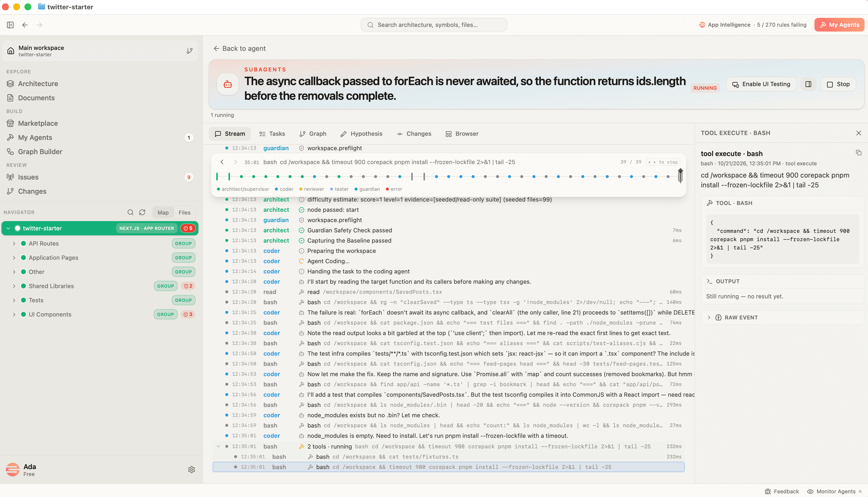Expand the Tests group
Viewport: 868px width, 497px height.
tap(14, 300)
